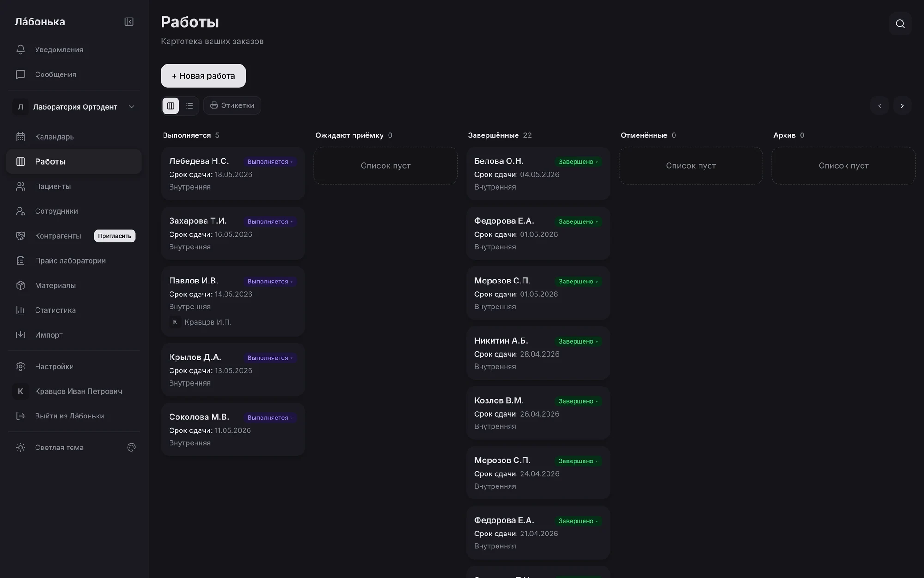The height and width of the screenshot is (578, 924).
Task: Click the Statistics bar chart icon
Action: click(x=20, y=310)
